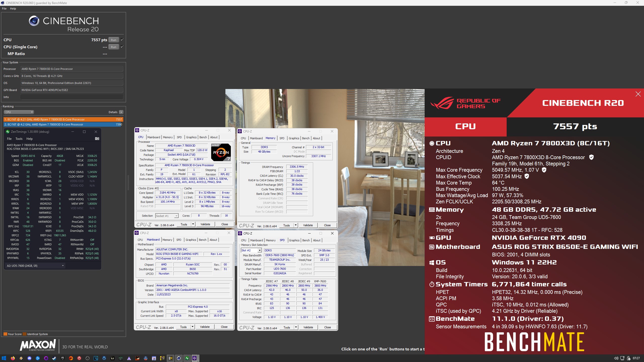Toggle the CPU test checkbox in Cinebench
The image size is (644, 362).
point(122,40)
